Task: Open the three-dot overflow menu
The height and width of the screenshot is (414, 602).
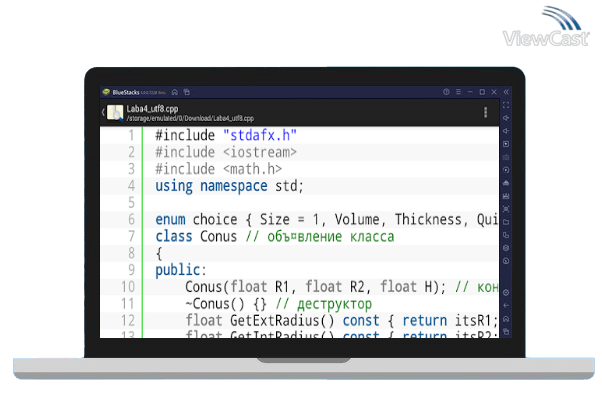Action: [x=486, y=112]
